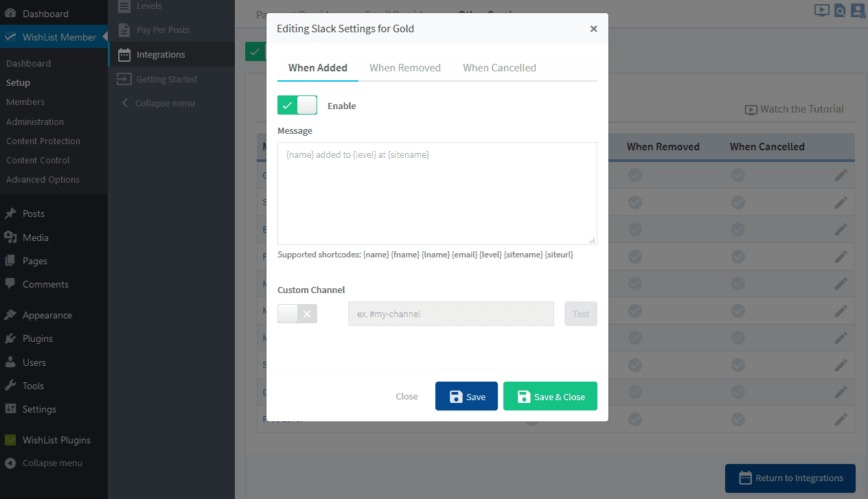Image resolution: width=868 pixels, height=499 pixels.
Task: Click the Levels list icon
Action: pos(124,6)
